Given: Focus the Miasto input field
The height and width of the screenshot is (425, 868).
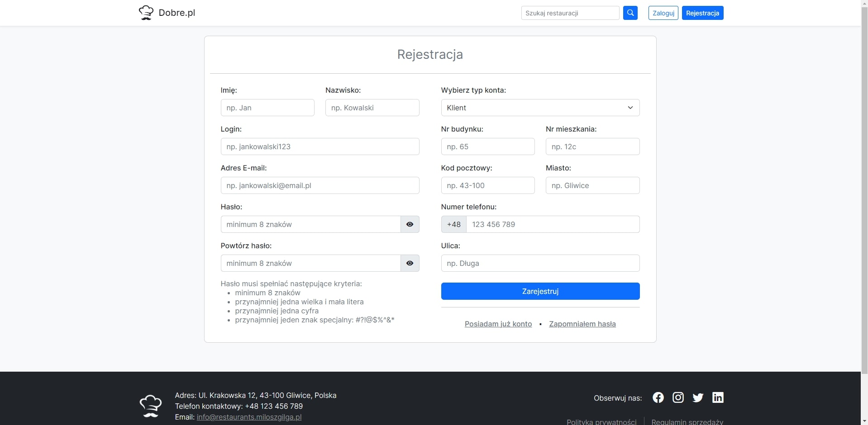Looking at the screenshot, I should 593,185.
